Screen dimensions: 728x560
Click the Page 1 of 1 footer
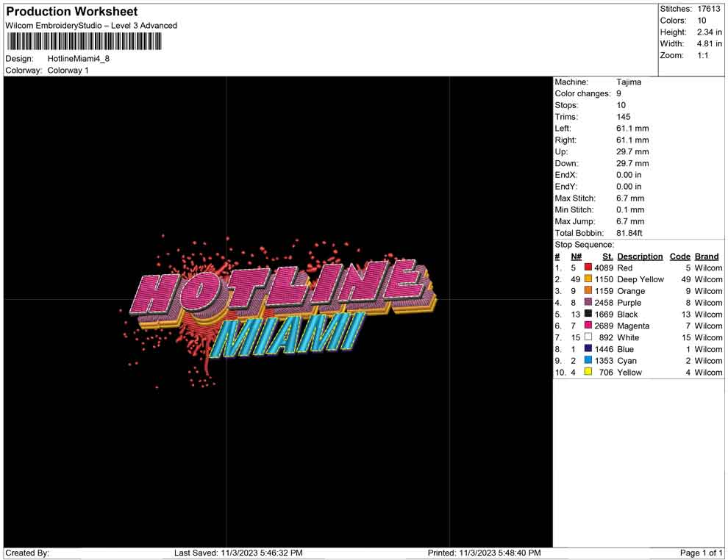pos(702,553)
